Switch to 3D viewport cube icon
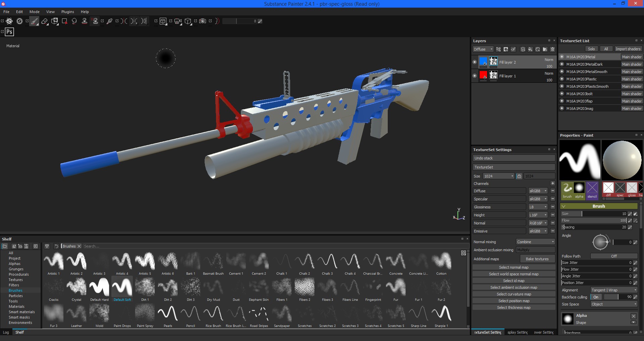Image resolution: width=644 pixels, height=341 pixels. click(x=163, y=21)
